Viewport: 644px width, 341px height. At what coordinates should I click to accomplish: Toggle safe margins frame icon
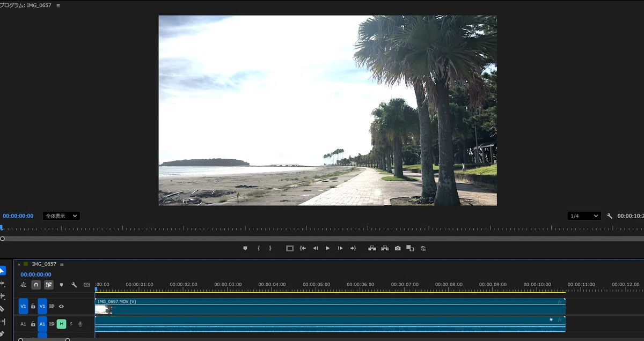[x=290, y=248]
